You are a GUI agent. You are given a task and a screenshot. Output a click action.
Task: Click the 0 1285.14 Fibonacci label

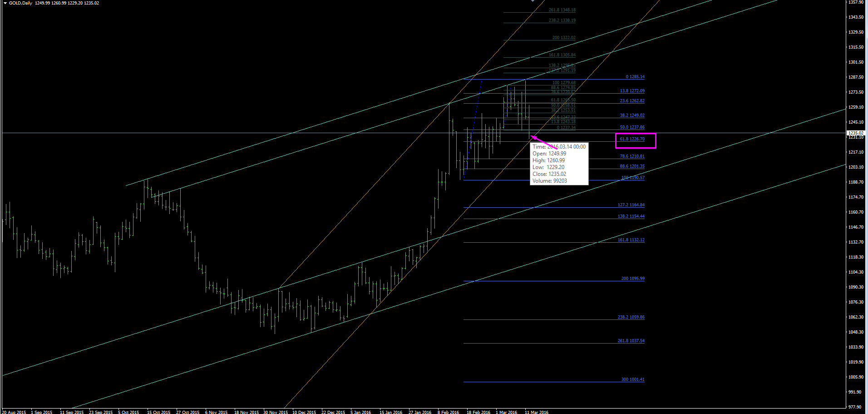pyautogui.click(x=635, y=77)
